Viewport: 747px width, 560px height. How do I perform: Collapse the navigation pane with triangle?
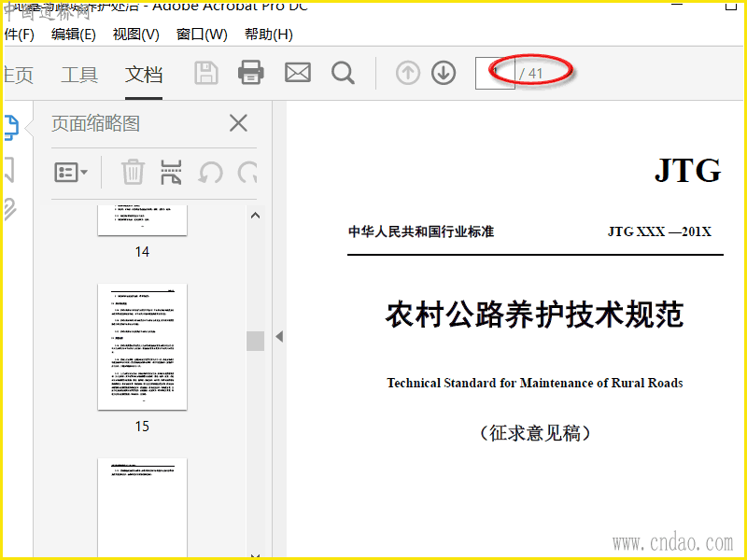point(279,337)
